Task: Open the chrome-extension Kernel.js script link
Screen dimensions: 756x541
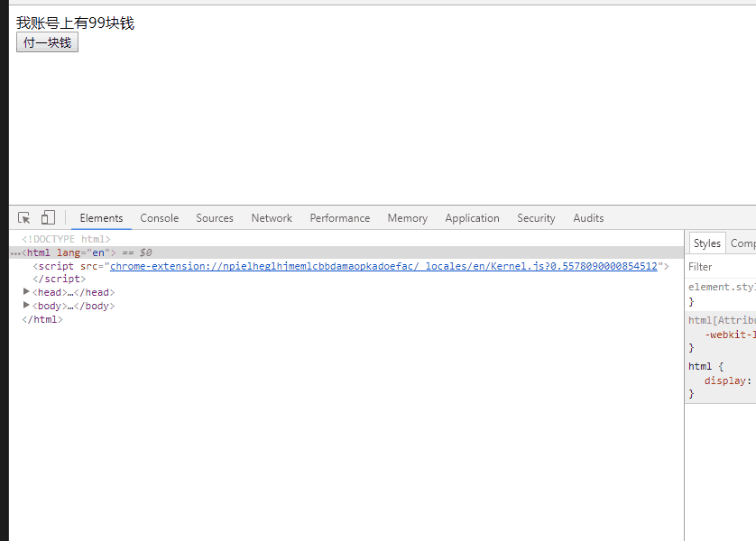Action: tap(383, 266)
